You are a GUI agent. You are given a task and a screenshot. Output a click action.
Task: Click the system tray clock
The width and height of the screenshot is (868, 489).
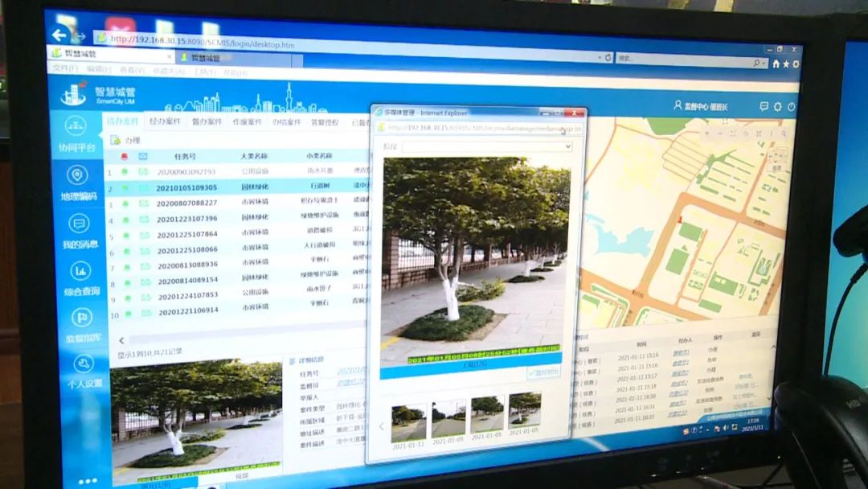(753, 425)
